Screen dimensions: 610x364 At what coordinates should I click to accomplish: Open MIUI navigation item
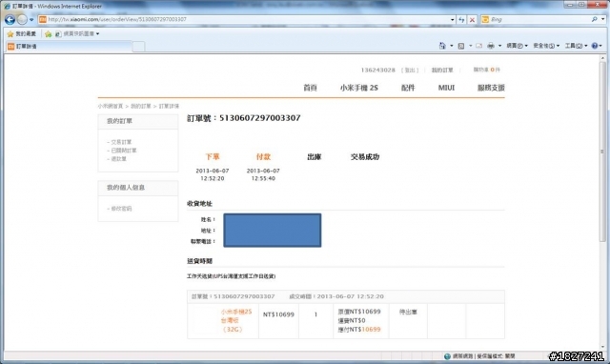pos(446,88)
